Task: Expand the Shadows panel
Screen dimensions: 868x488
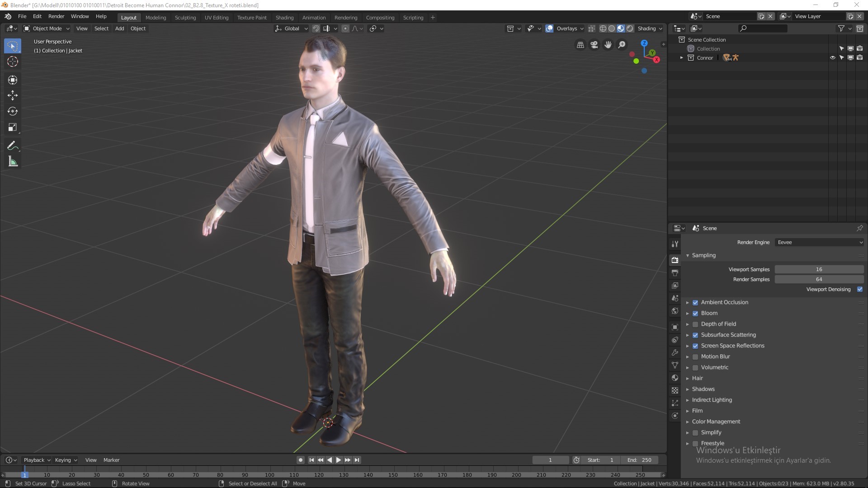Action: pos(688,389)
